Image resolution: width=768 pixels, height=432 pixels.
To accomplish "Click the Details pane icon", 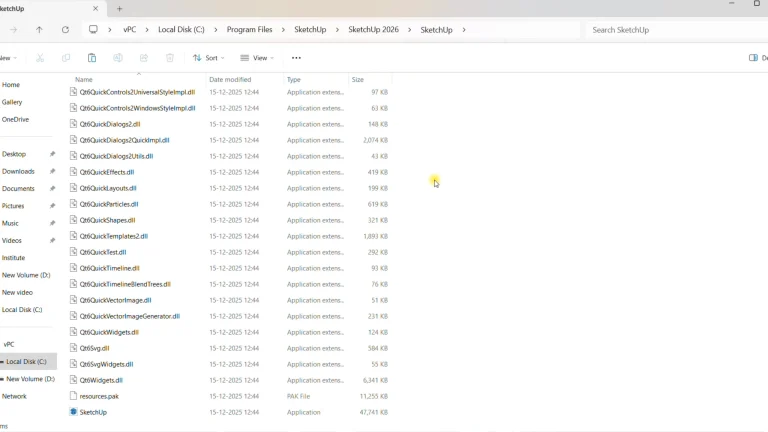I will pos(753,58).
